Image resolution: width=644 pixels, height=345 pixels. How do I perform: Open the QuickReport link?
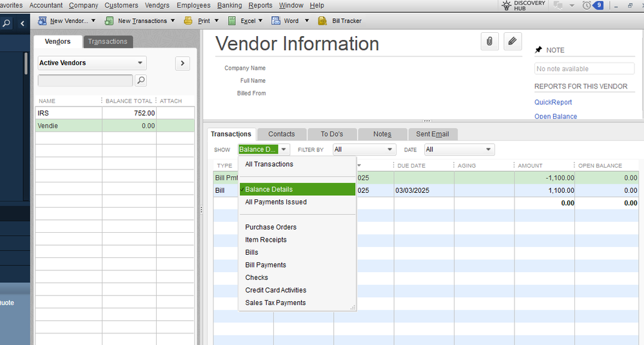click(553, 103)
